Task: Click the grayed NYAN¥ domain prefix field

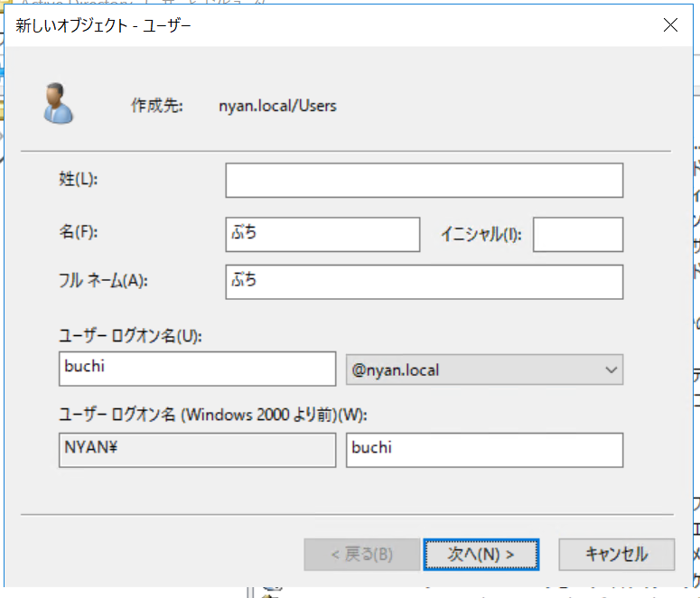Action: coord(196,450)
